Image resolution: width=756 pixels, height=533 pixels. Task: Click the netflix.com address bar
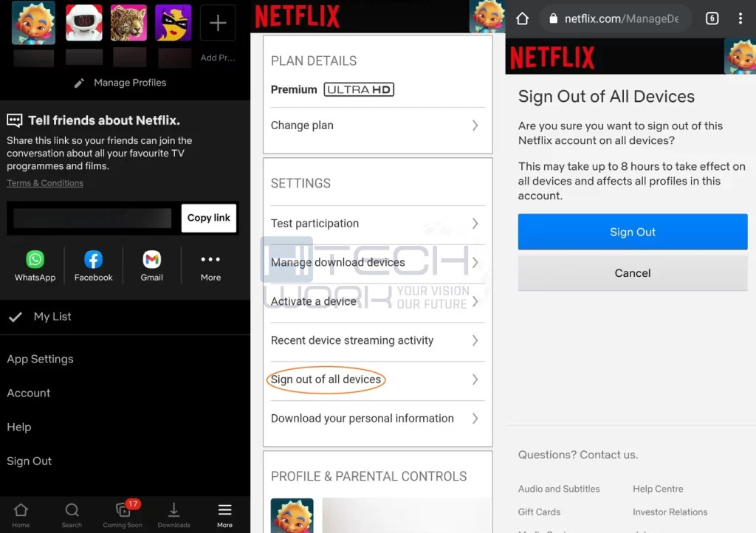pos(616,18)
